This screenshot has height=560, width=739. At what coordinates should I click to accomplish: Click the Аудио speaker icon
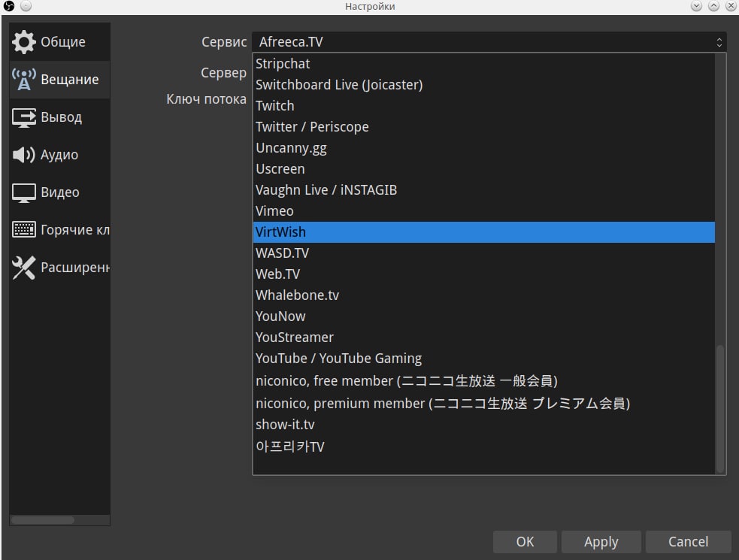click(23, 155)
